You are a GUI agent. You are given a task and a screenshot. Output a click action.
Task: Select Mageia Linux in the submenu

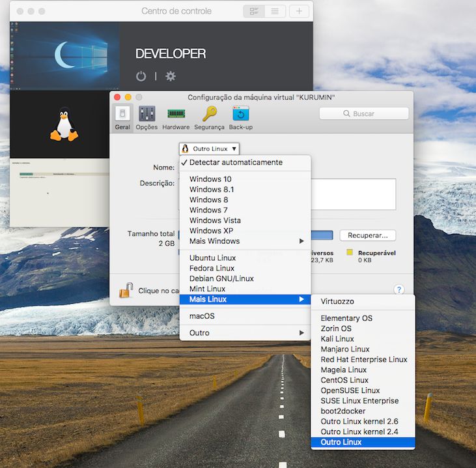click(x=363, y=370)
